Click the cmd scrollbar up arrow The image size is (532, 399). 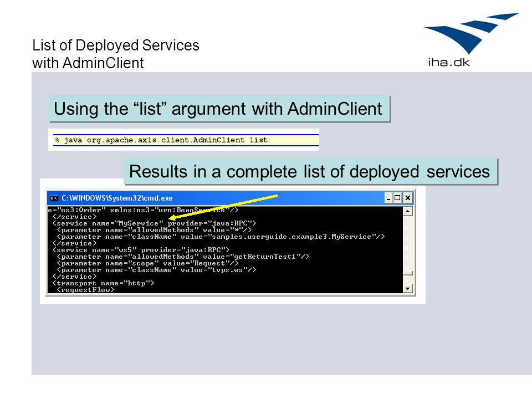[407, 211]
